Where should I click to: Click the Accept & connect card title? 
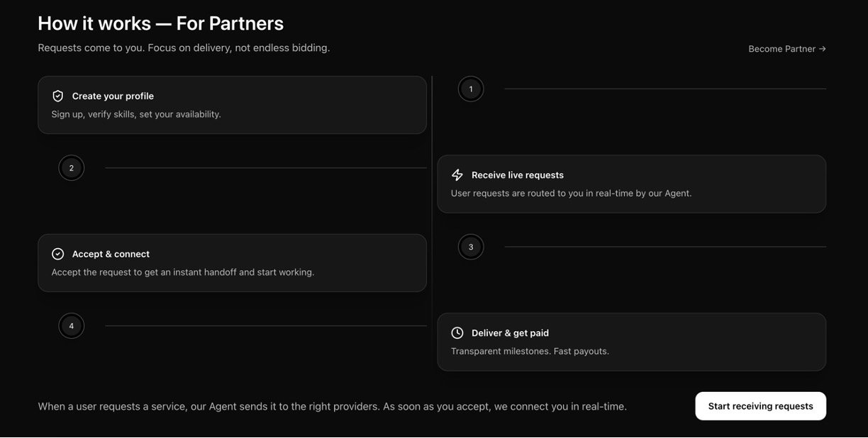click(x=111, y=254)
